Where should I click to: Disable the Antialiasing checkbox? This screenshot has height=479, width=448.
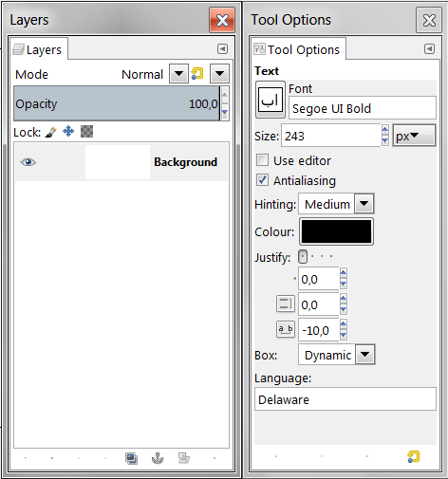tap(262, 180)
